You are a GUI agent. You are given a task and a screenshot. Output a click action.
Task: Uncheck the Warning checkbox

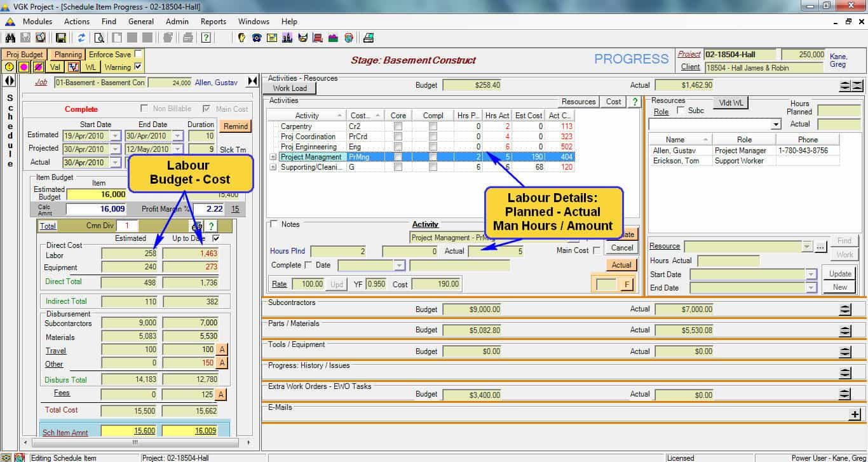point(139,67)
